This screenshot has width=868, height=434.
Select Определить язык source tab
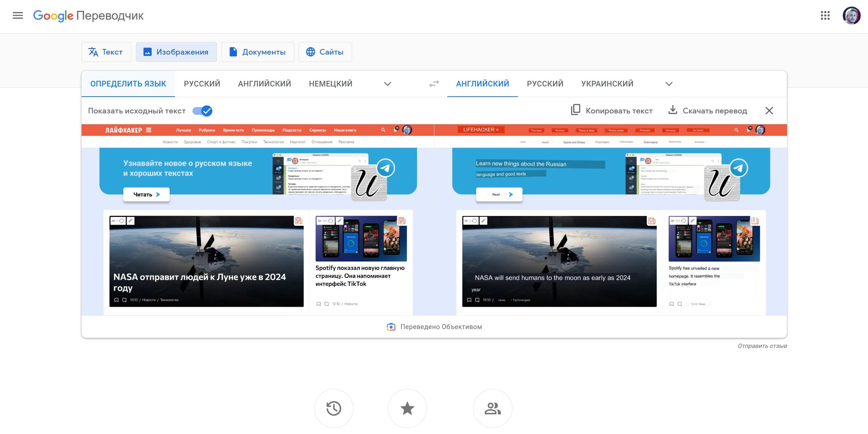128,84
